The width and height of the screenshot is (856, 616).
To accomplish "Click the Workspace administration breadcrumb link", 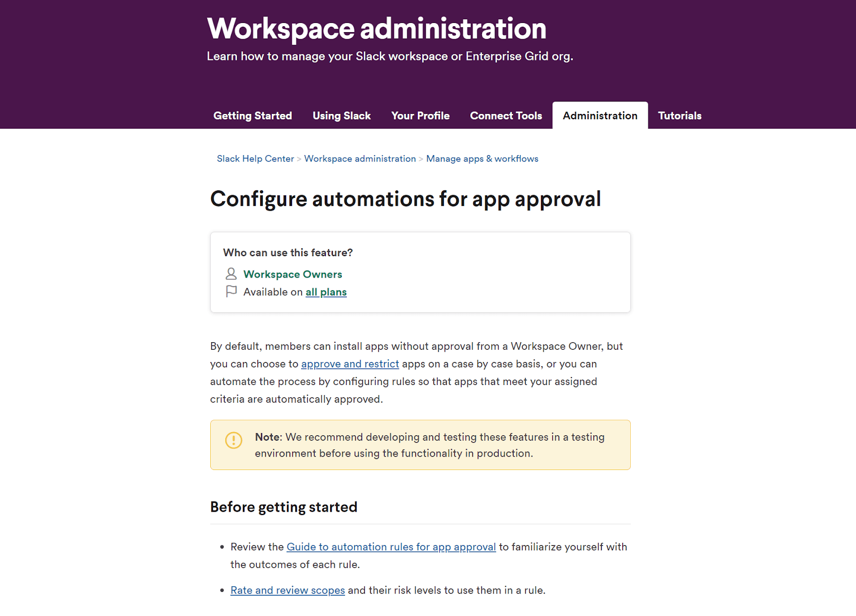I will pyautogui.click(x=360, y=159).
